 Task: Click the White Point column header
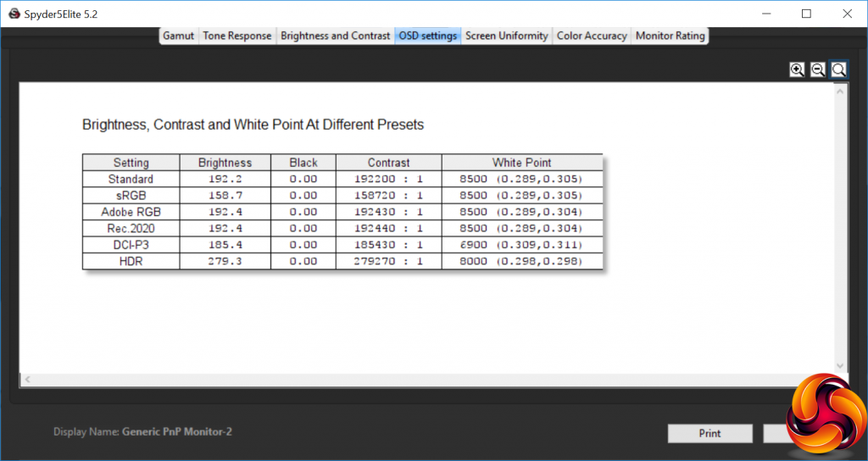pos(522,163)
